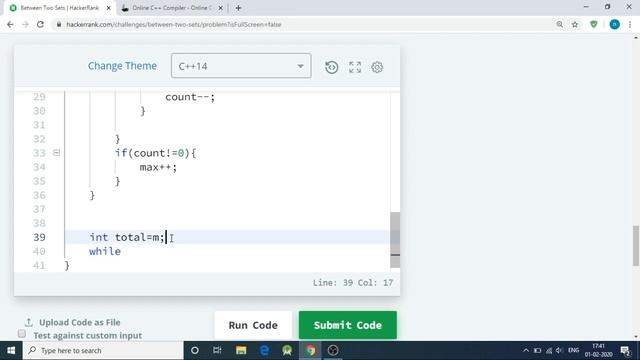Click the Submit Code button
The height and width of the screenshot is (360, 640).
tap(348, 325)
